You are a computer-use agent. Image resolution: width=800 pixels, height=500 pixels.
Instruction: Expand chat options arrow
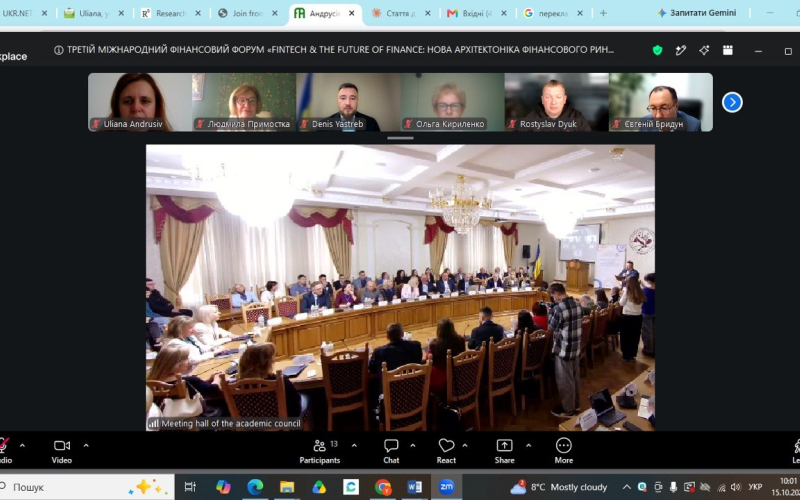tap(413, 445)
